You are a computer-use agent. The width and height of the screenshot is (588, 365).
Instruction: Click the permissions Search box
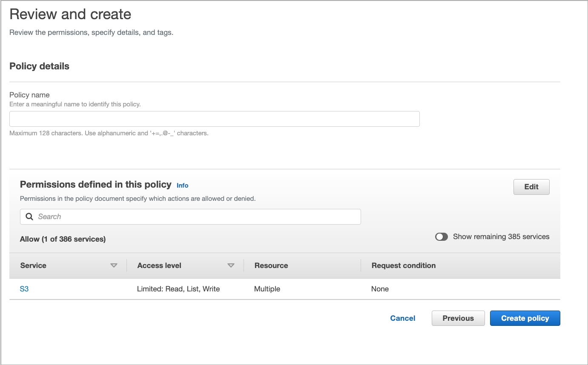[190, 217]
